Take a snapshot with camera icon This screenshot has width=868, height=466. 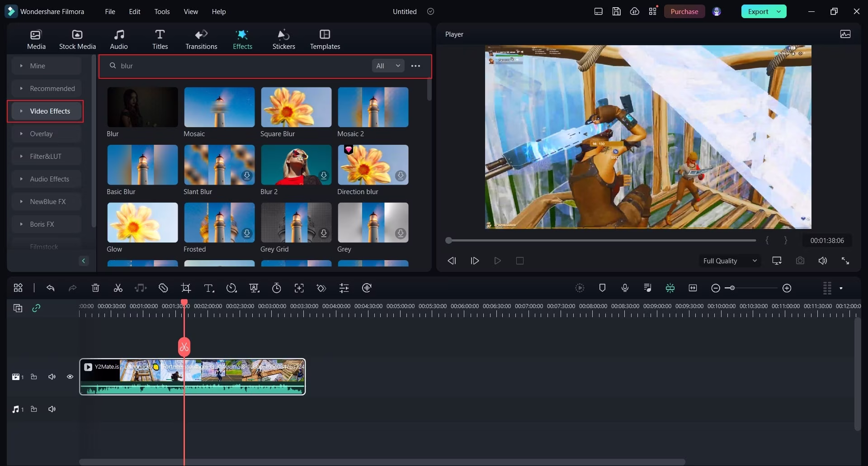click(800, 261)
